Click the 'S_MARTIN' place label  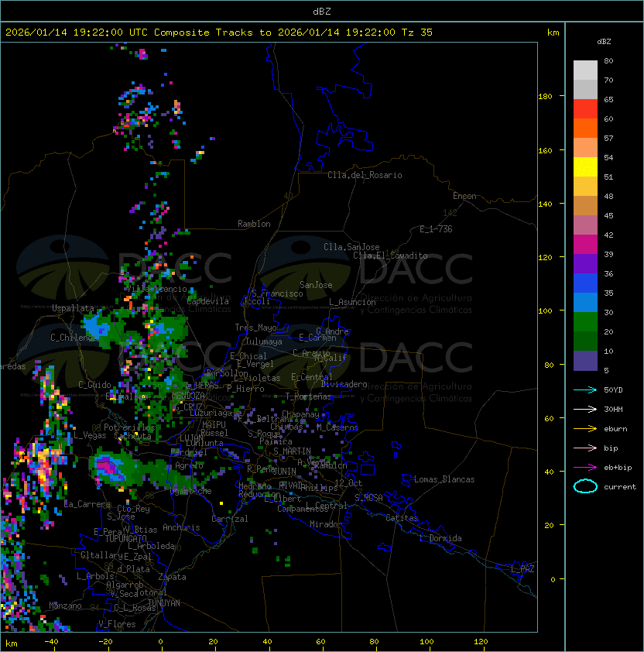pyautogui.click(x=293, y=451)
